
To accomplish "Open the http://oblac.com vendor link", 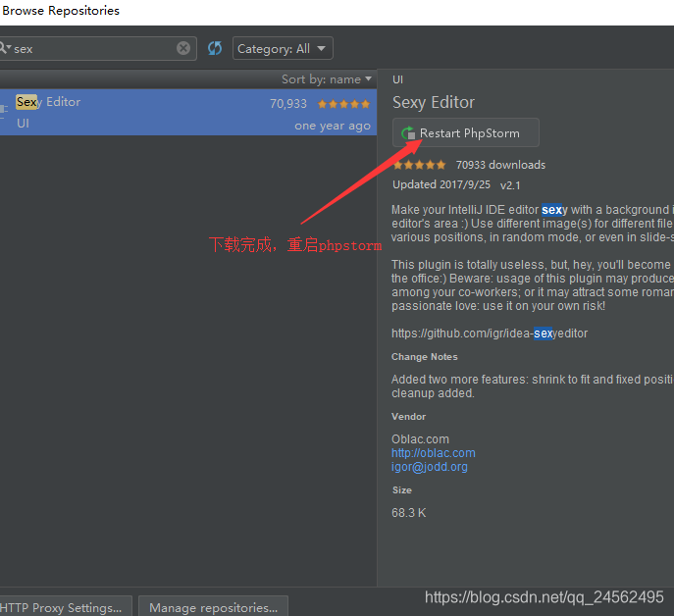I will point(434,453).
